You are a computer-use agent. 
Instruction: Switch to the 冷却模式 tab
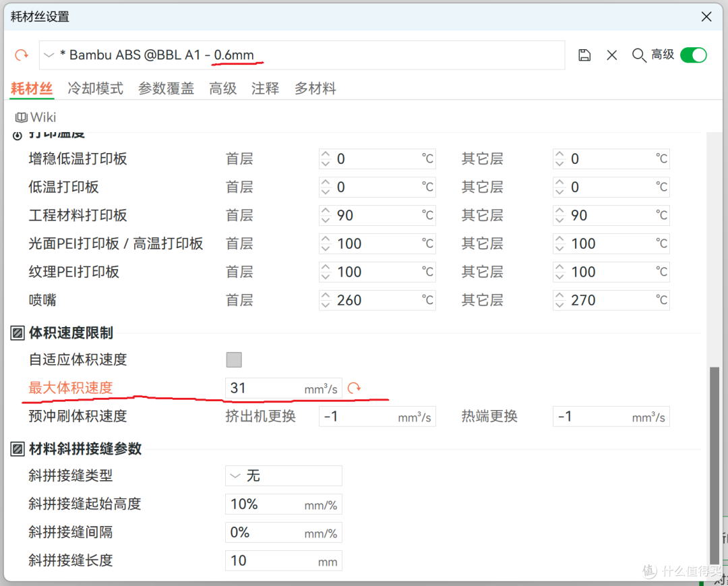(95, 88)
